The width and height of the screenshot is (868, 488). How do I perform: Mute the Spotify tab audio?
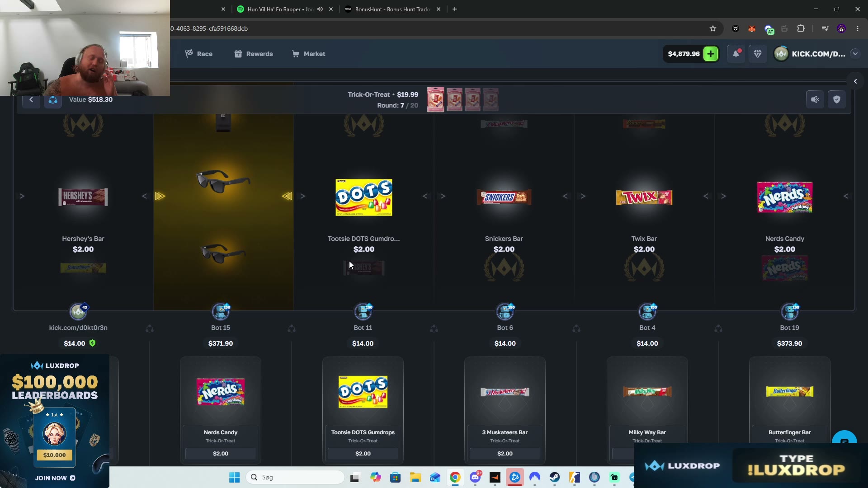320,9
